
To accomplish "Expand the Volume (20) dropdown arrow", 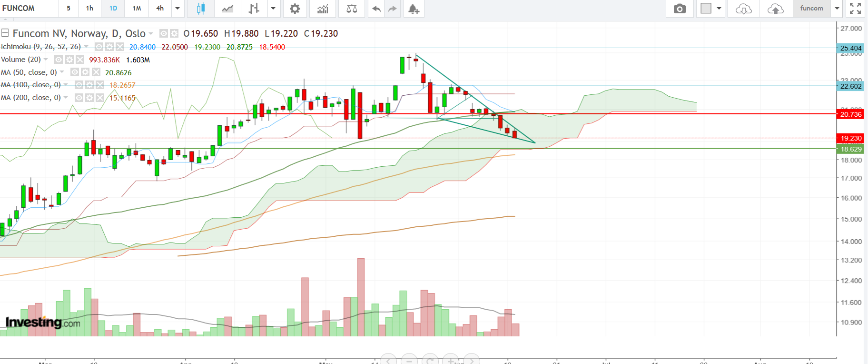I will (x=46, y=60).
